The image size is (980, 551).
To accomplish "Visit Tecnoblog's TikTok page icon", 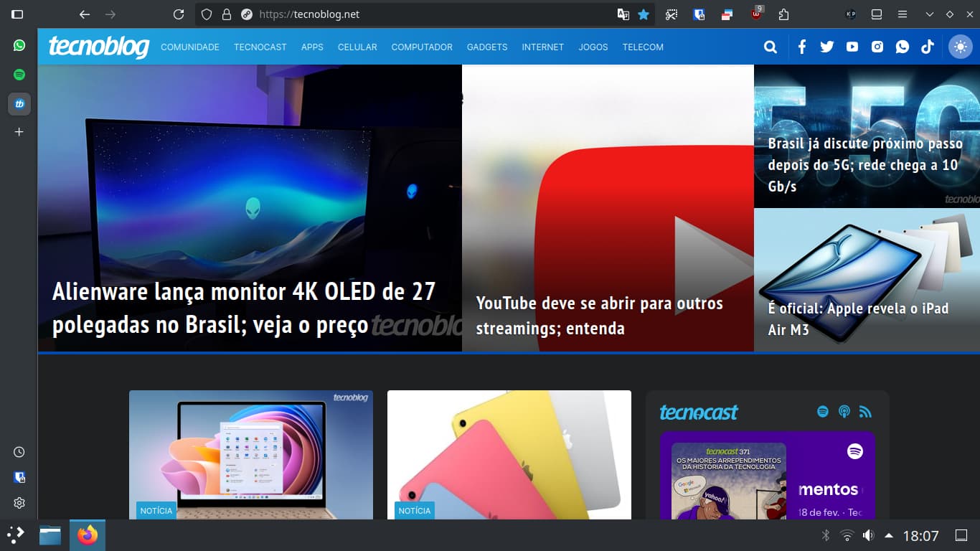I will [928, 47].
